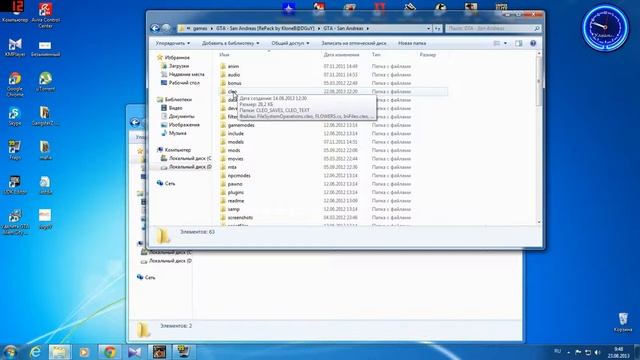
Task: Expand the address bar history dropdown
Action: tap(428, 29)
